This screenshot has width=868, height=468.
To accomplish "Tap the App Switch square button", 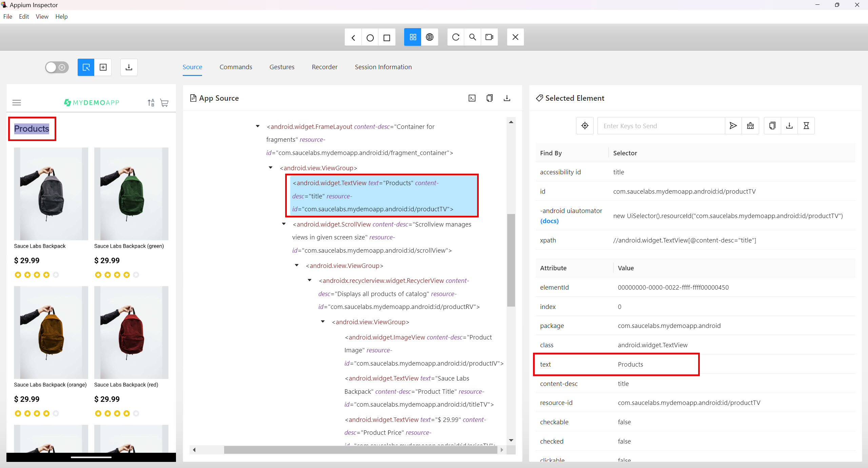I will (387, 37).
